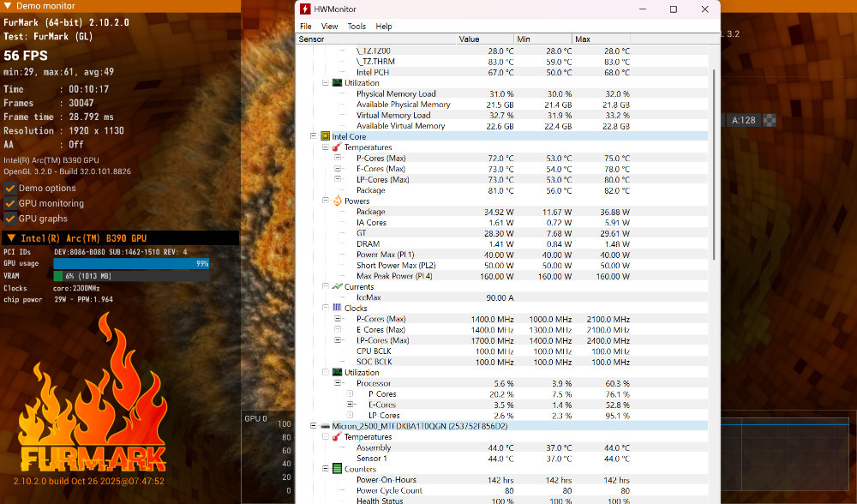The width and height of the screenshot is (857, 504).
Task: Click the green Counters icon
Action: [x=337, y=469]
